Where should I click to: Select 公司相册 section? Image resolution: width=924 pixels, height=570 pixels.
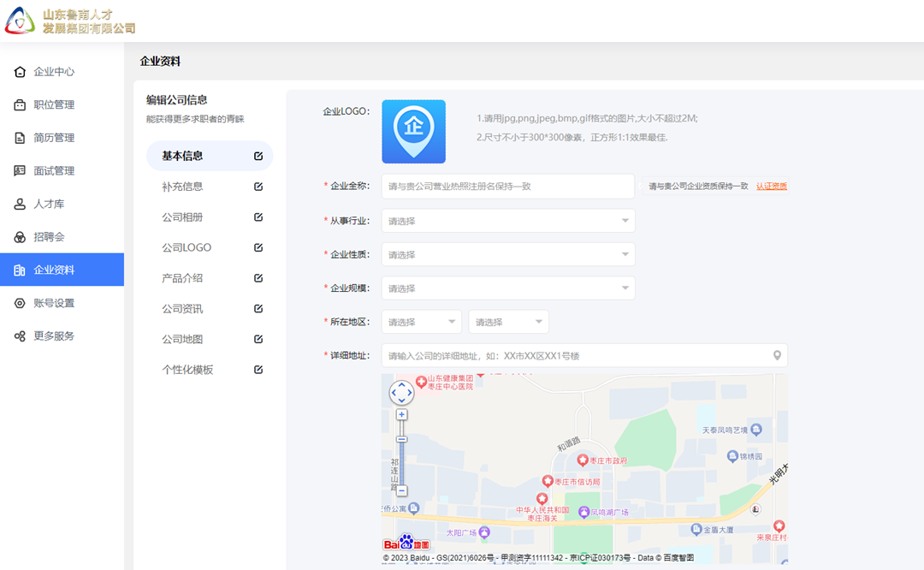[210, 217]
